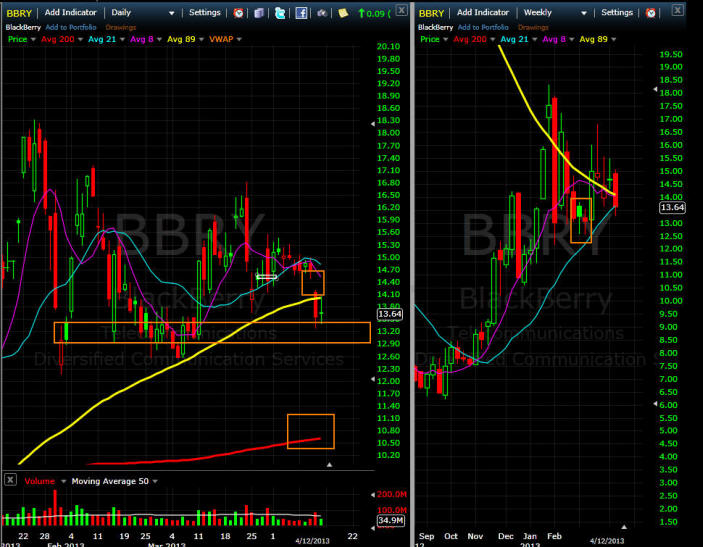Click the BBRY ticker symbol in Daily chart

click(19, 13)
